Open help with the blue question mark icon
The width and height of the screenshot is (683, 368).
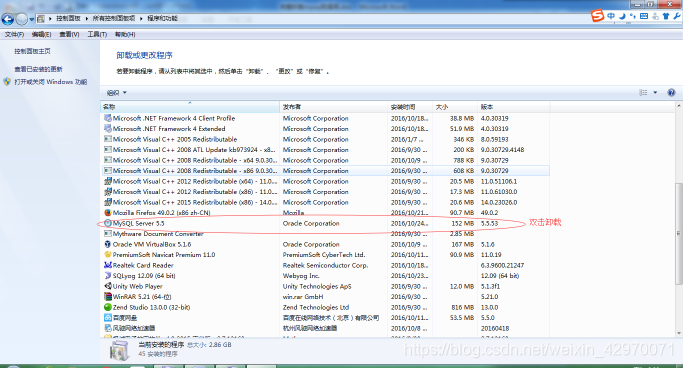671,92
